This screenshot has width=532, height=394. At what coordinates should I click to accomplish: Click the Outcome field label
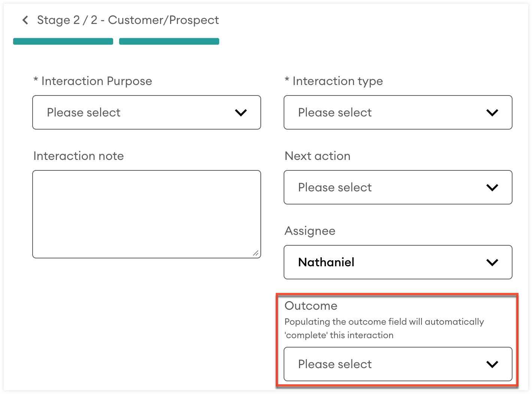point(311,306)
